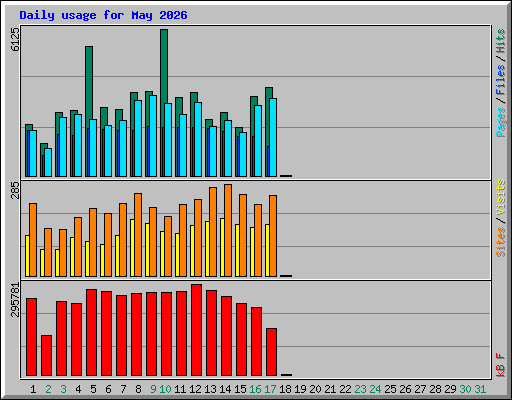Click the tallest orange bar on day 14
The height and width of the screenshot is (400, 512).
pos(228,230)
